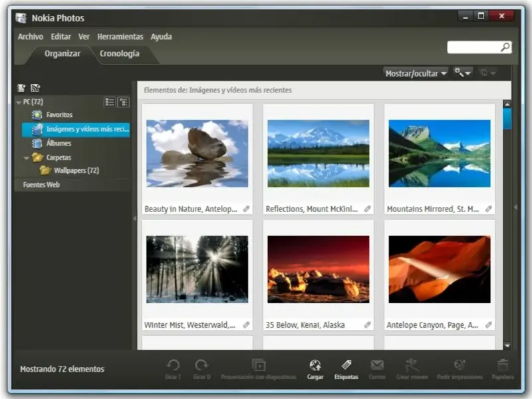Toggle edit pencil on Beauty in Nature thumbnail
This screenshot has height=399, width=532.
[x=246, y=209]
